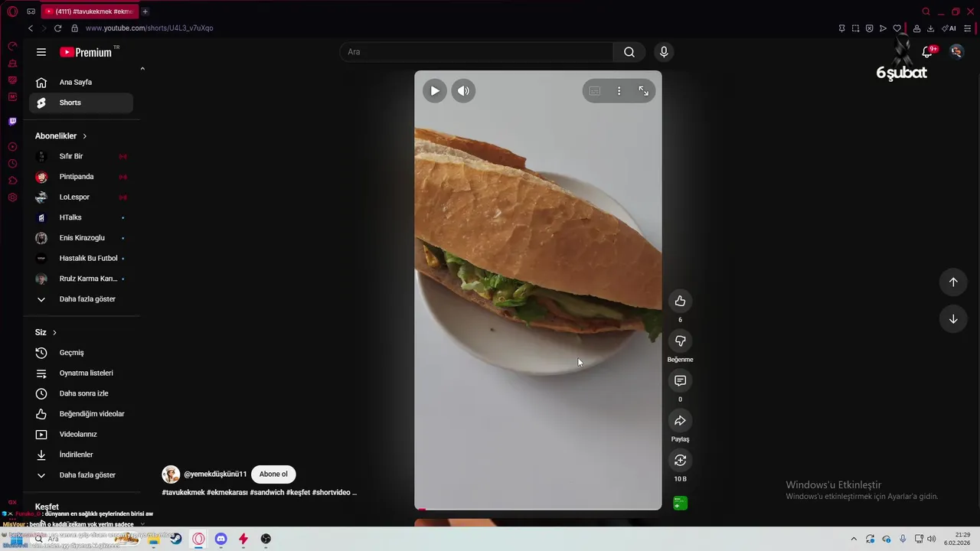
Task: Open Opera downloads icon in toolbar
Action: [x=931, y=28]
